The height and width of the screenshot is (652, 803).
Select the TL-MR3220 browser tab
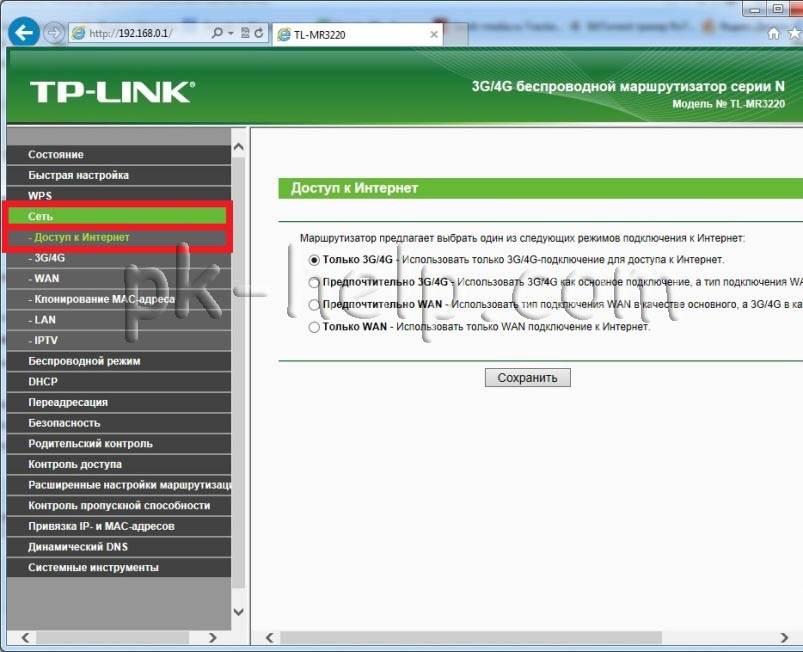(357, 34)
